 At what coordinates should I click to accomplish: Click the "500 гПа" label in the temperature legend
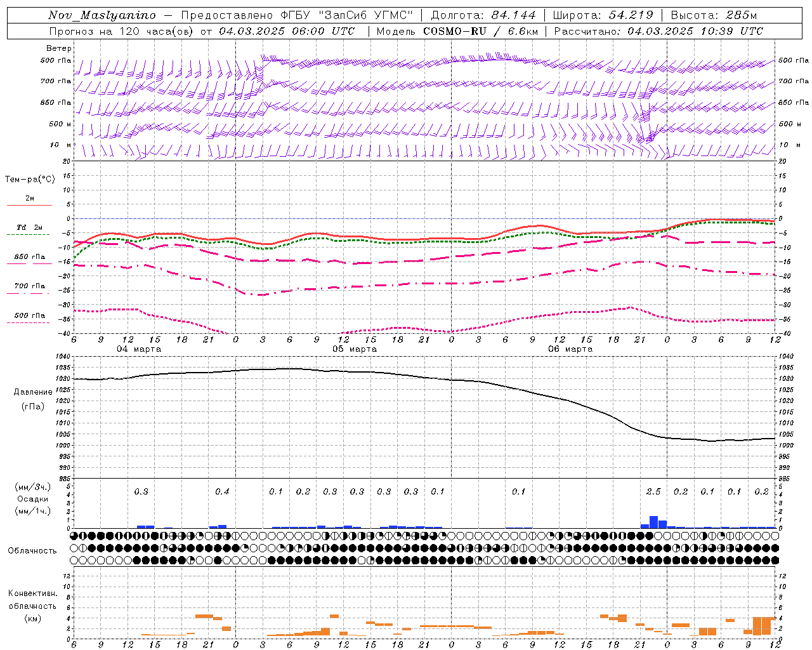30,315
